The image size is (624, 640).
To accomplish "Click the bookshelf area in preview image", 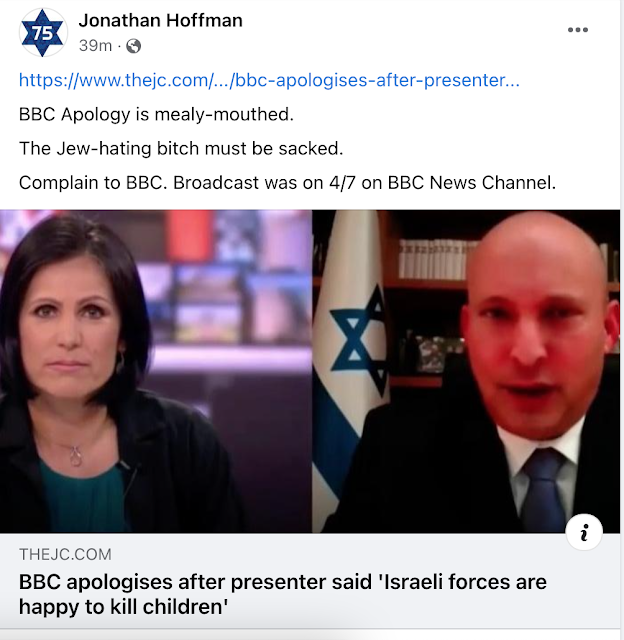I will (433, 261).
